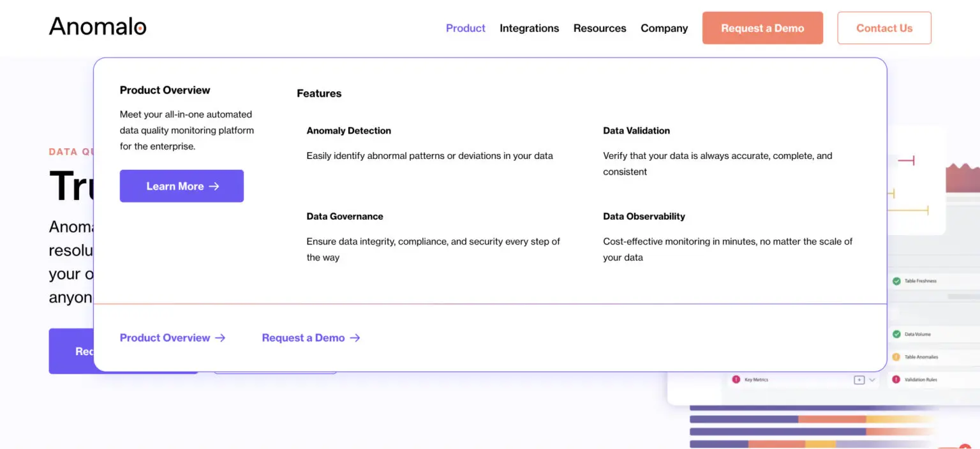Open the Data Validation feature link
Screen dimensions: 980x449
pyautogui.click(x=637, y=130)
